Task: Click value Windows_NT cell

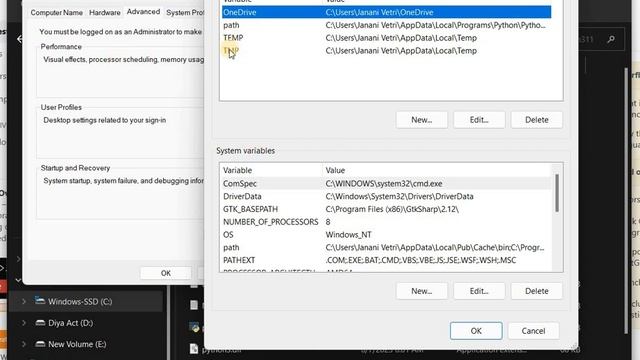Action: click(x=348, y=235)
